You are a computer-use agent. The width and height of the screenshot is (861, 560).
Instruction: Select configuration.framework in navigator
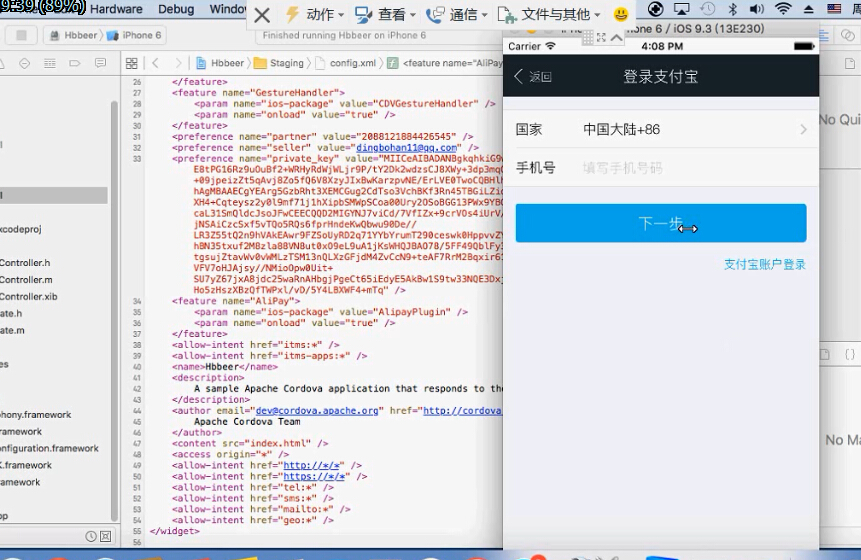[x=49, y=449]
